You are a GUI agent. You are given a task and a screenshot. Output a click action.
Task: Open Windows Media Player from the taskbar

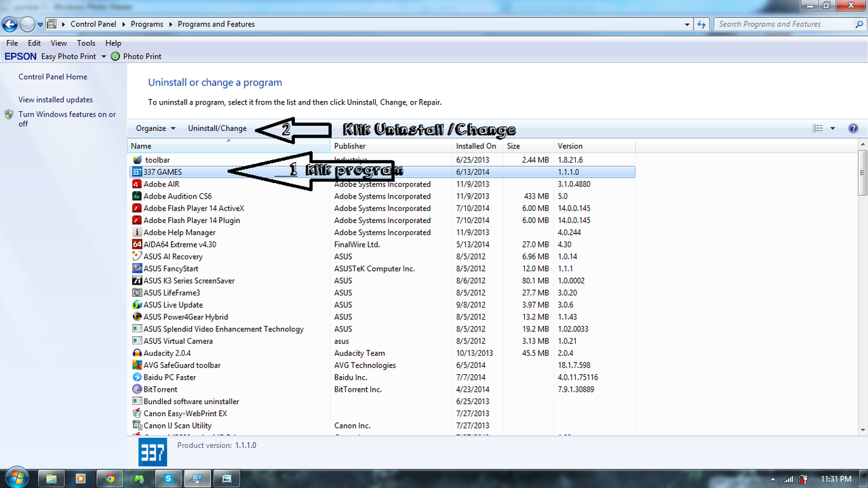click(81, 479)
